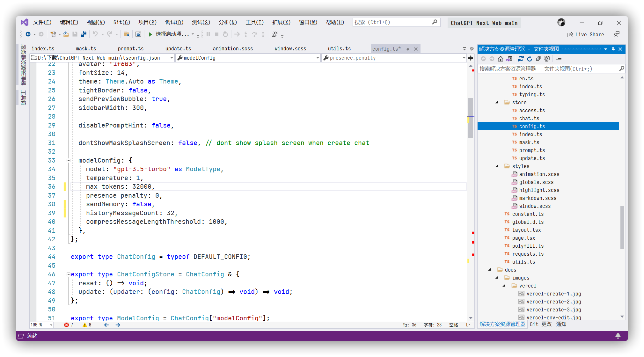This screenshot has height=357, width=644.
Task: Collapse the store folder in tree
Action: coord(497,102)
